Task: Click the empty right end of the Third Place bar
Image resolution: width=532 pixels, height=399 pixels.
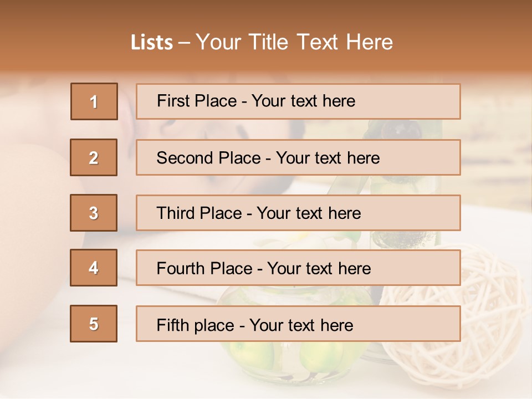Action: (x=427, y=213)
